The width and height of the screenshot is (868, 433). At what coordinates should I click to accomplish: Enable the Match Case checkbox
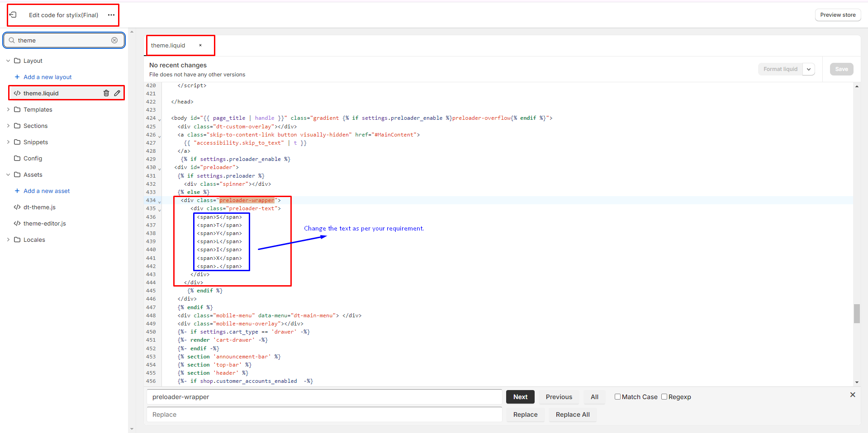[617, 396]
